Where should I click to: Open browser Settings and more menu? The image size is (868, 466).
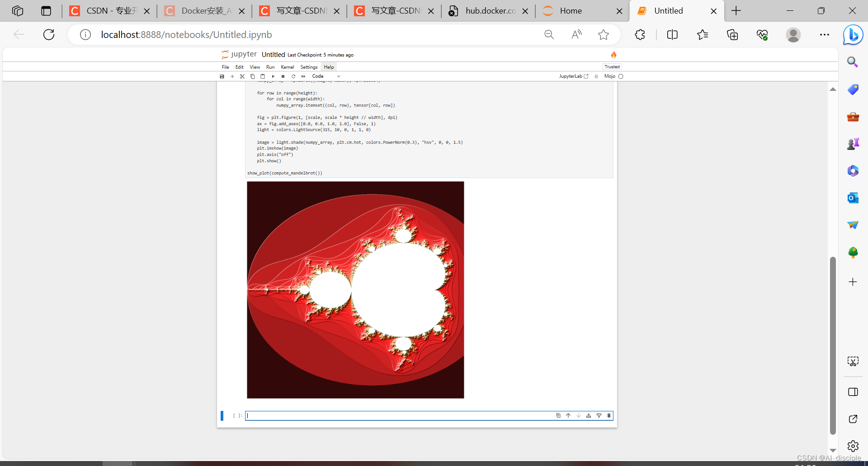click(825, 35)
